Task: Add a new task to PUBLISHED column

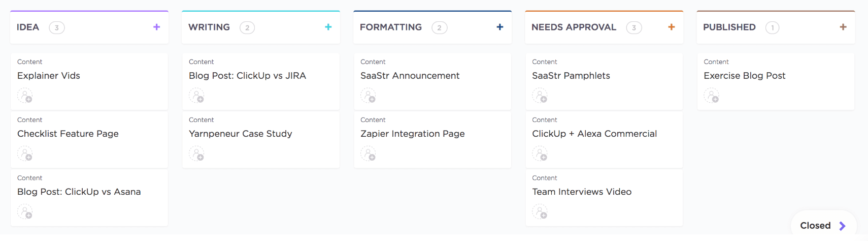Action: [843, 27]
